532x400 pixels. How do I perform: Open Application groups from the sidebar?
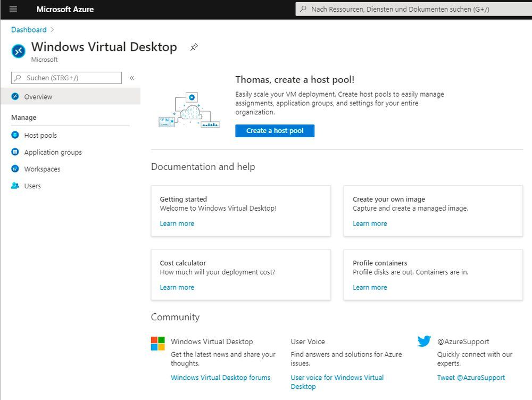pyautogui.click(x=53, y=152)
